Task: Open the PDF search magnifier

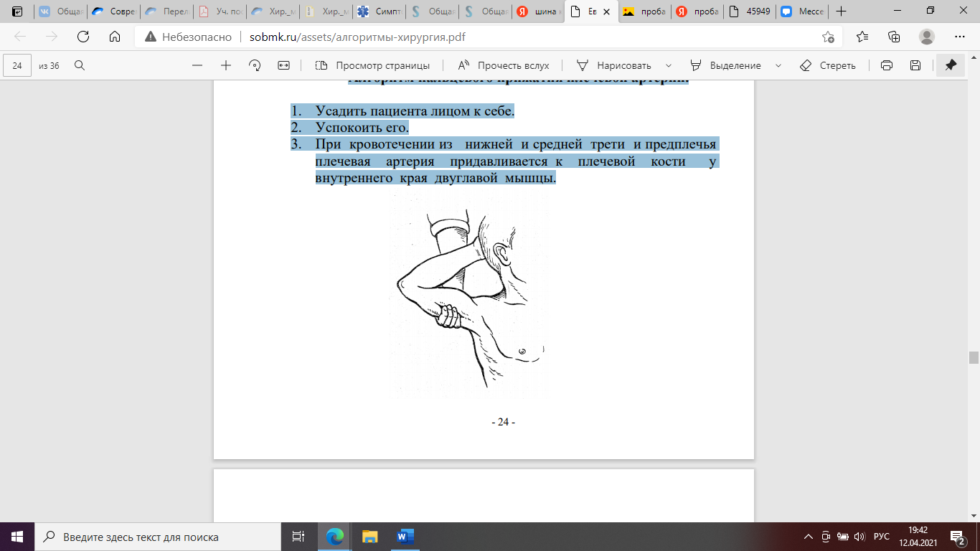Action: click(x=80, y=65)
